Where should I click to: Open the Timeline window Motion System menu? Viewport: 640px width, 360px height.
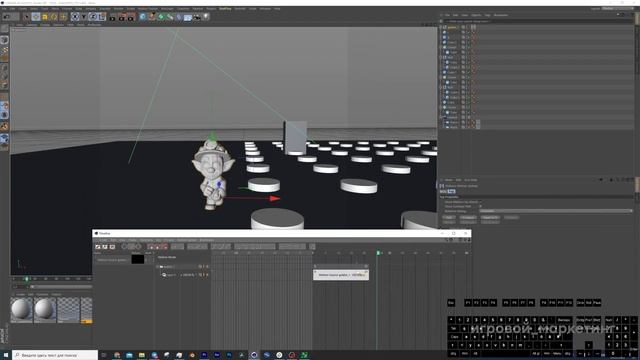click(x=187, y=240)
